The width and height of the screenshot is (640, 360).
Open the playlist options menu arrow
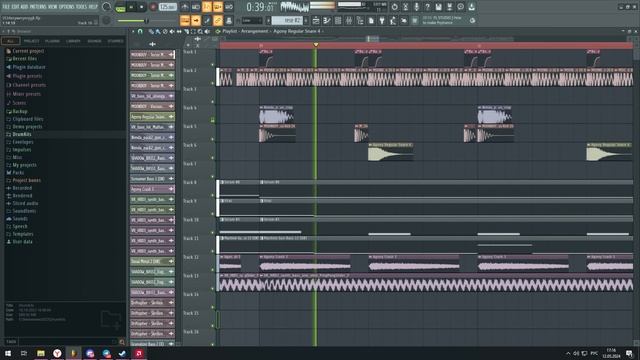[133, 31]
